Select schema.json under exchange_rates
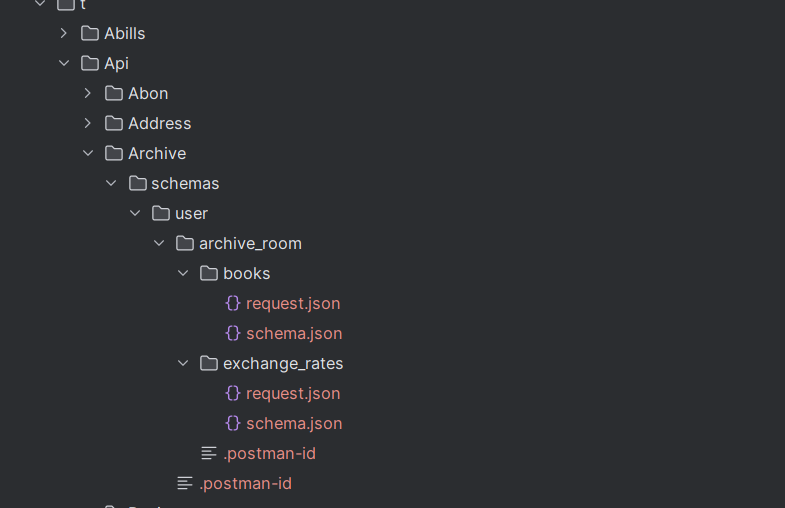 pyautogui.click(x=294, y=423)
